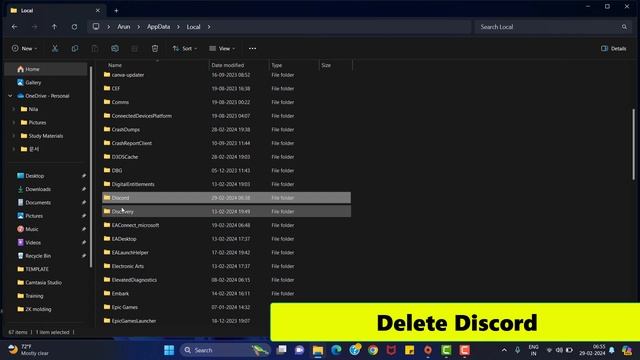Click the Paste clipboard icon
640x360 pixels.
95,49
